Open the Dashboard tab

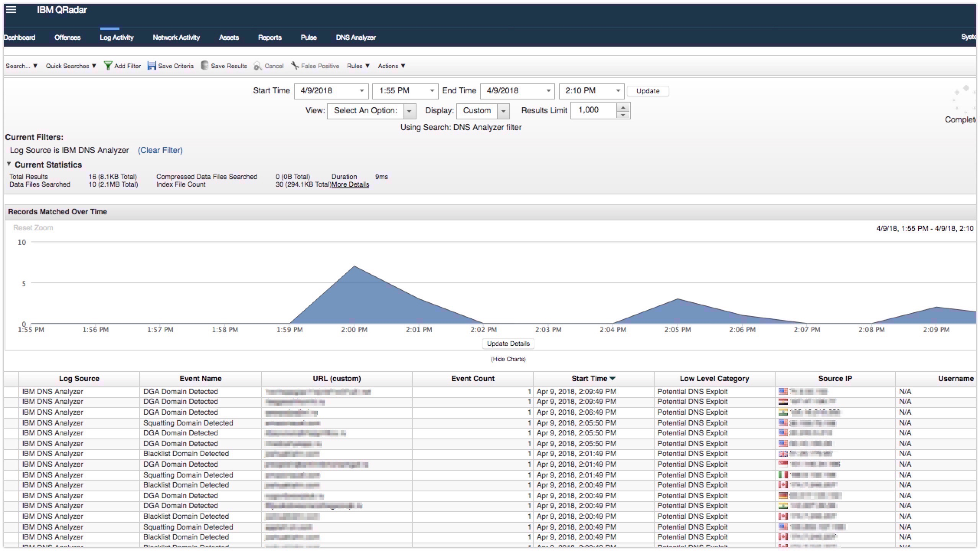[x=20, y=37]
